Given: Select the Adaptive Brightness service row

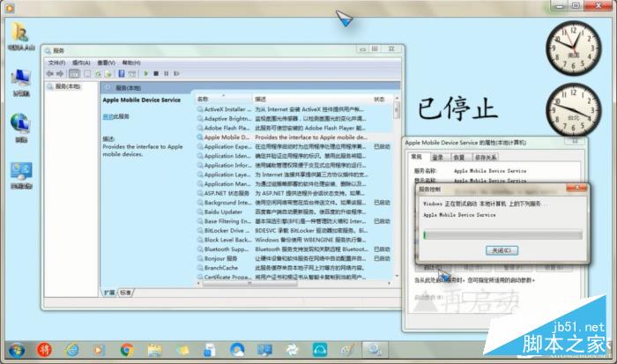Looking at the screenshot, I should pos(294,118).
